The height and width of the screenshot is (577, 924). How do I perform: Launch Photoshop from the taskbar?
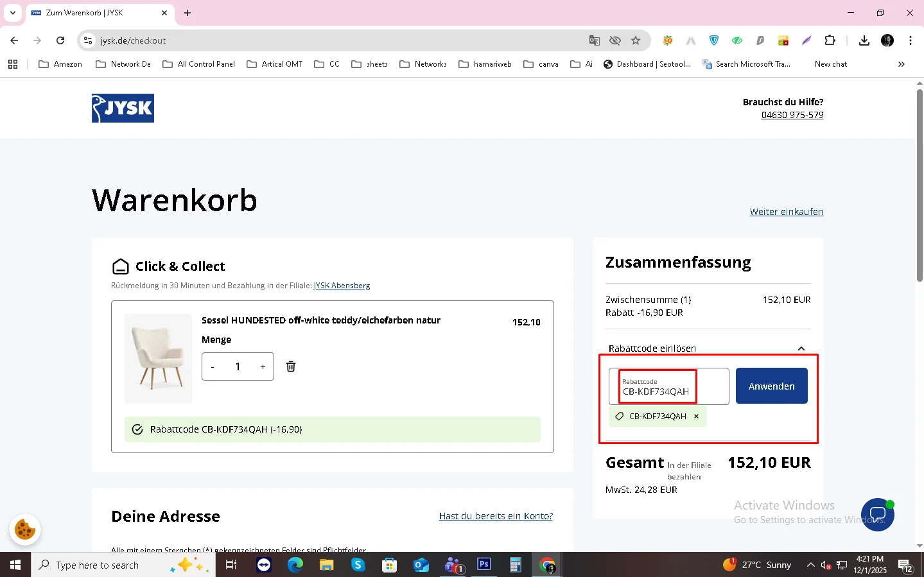(484, 565)
